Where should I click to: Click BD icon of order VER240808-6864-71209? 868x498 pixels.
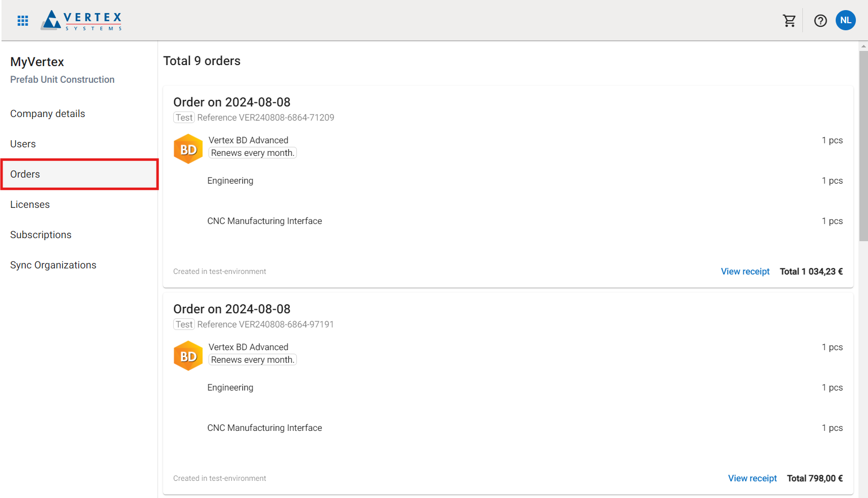188,149
